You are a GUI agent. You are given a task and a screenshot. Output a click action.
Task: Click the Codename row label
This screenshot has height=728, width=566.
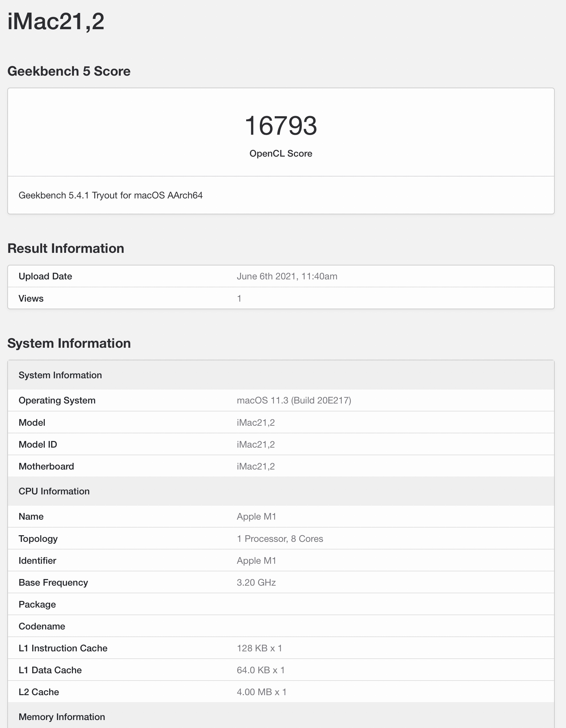tap(42, 626)
